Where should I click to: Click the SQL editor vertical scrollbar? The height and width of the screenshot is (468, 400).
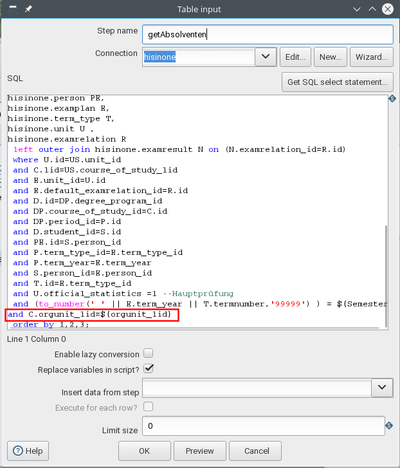tap(386, 277)
